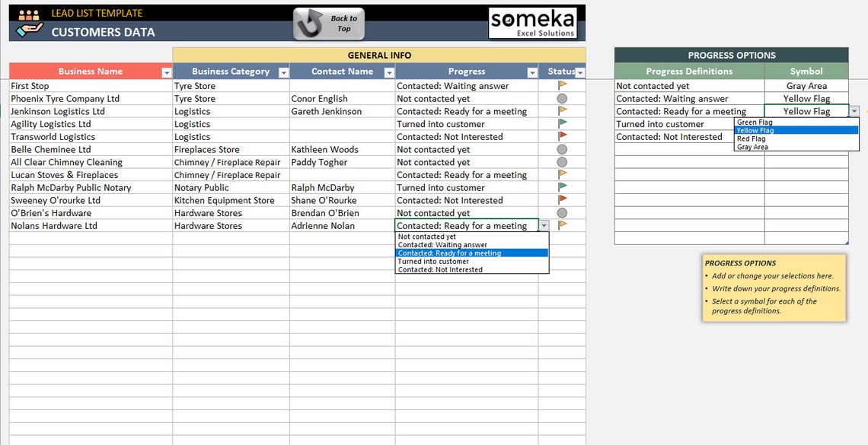Select the 'Notary Public' category cell
The height and width of the screenshot is (445, 868).
click(x=231, y=187)
